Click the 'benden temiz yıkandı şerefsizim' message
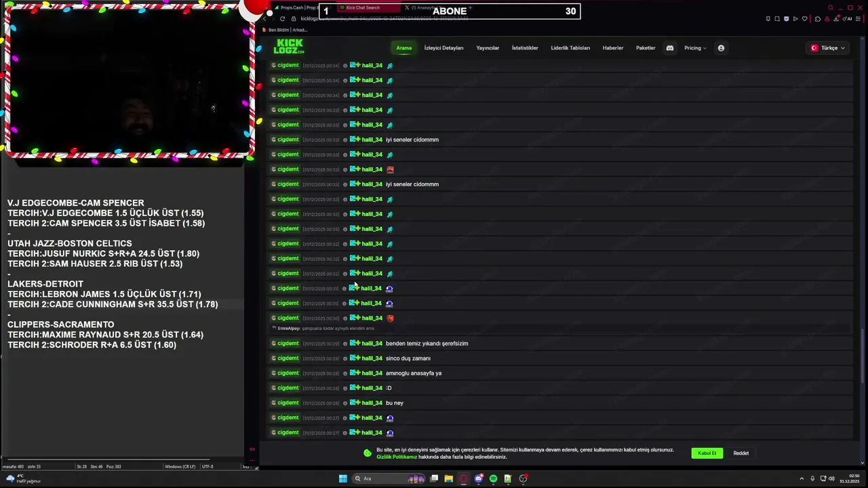This screenshot has height=488, width=868. point(427,344)
